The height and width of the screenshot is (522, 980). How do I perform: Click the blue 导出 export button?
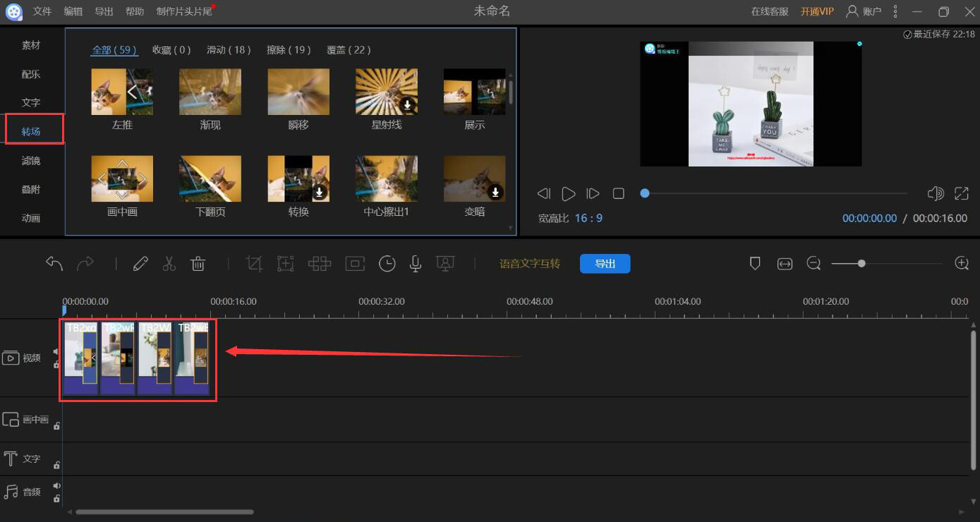(605, 264)
